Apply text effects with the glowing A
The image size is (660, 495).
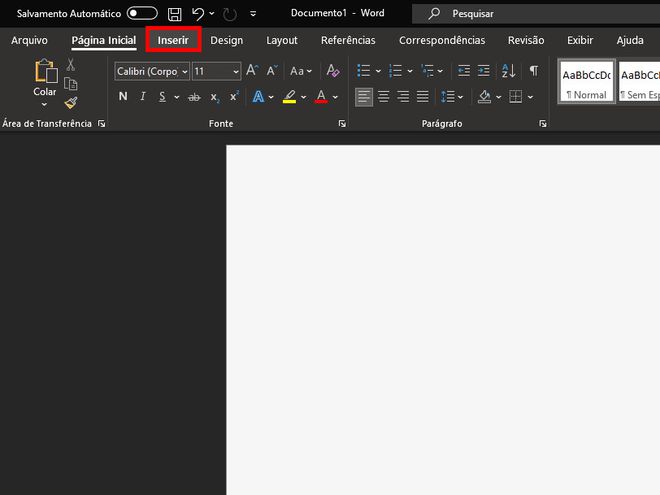click(258, 97)
